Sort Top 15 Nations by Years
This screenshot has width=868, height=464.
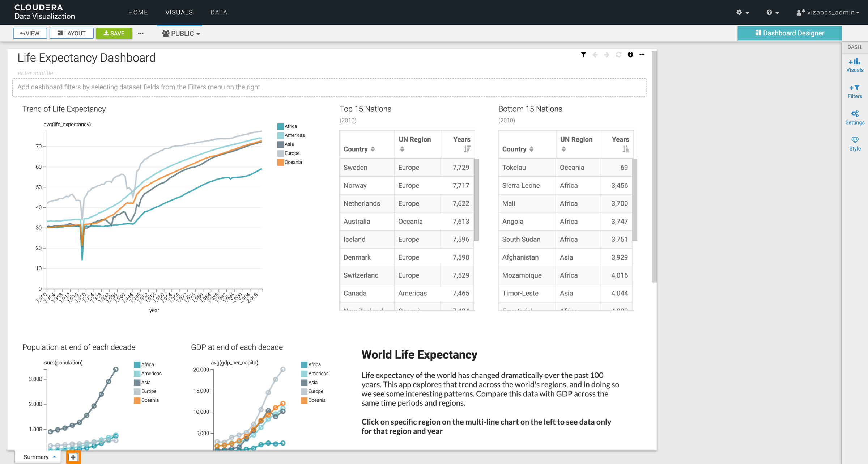[467, 149]
